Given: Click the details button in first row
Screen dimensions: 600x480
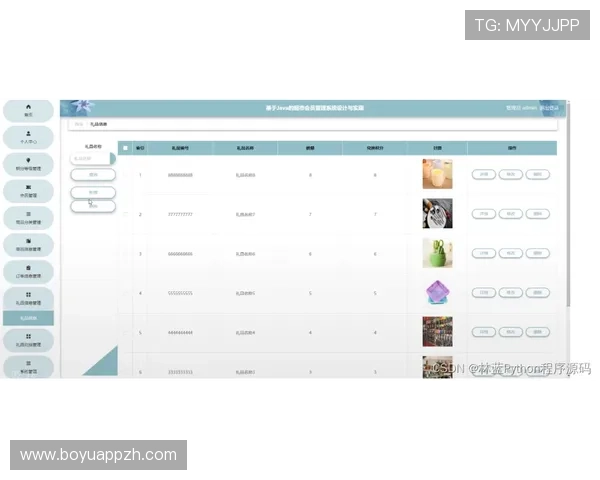Looking at the screenshot, I should click(x=483, y=175).
